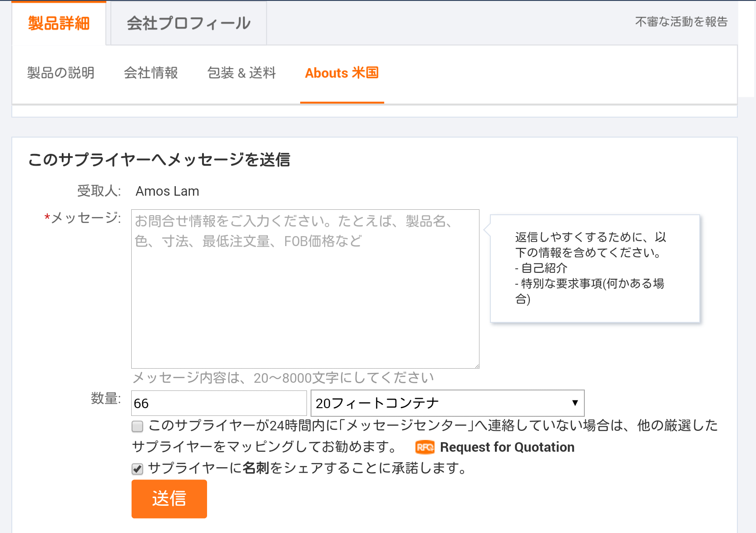Uncheck the share business card checkbox
The width and height of the screenshot is (756, 533).
pos(137,469)
